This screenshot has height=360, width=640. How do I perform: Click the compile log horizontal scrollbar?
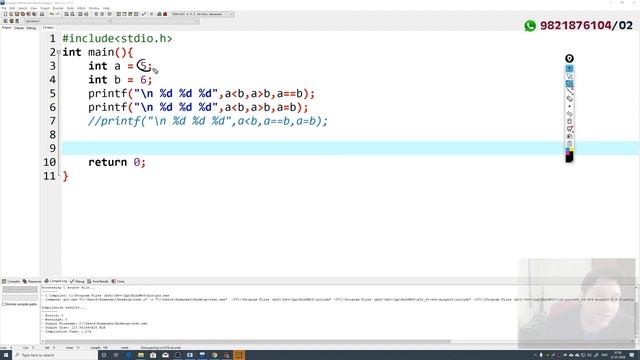pyautogui.click(x=247, y=342)
